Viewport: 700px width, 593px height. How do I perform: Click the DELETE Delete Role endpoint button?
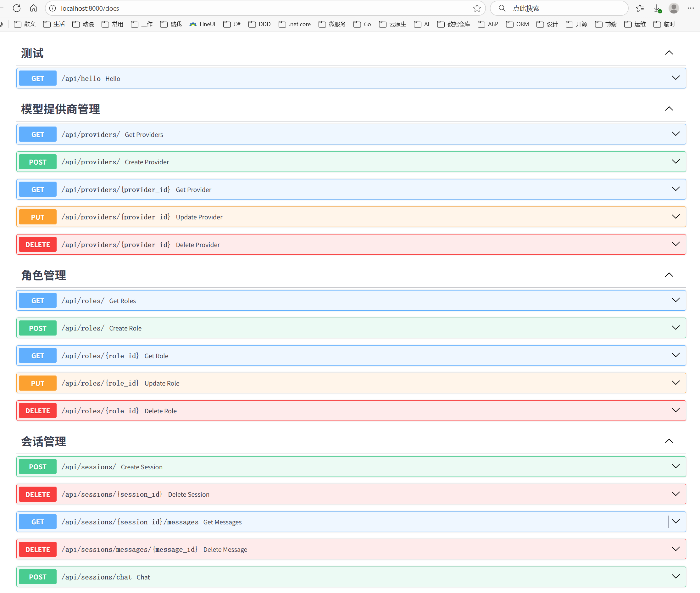[x=38, y=411]
